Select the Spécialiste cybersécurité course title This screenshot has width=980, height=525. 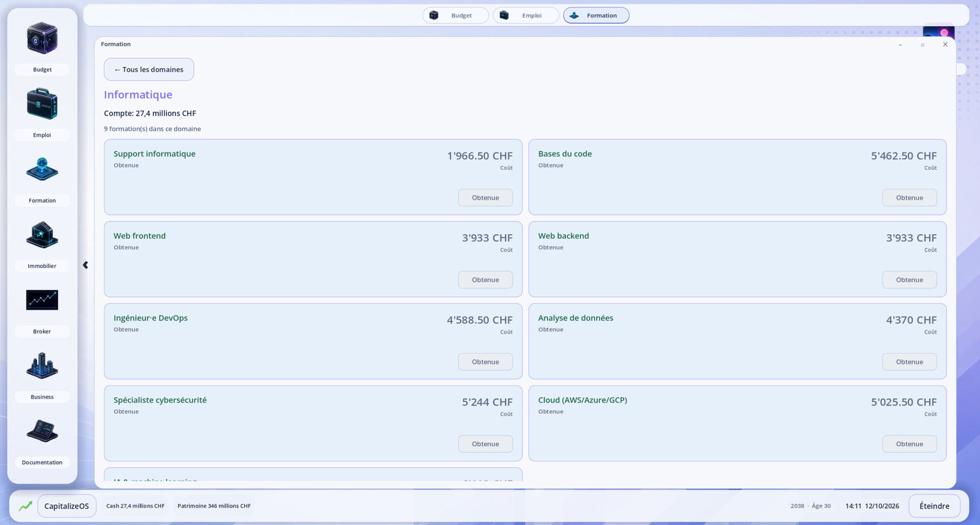point(160,400)
